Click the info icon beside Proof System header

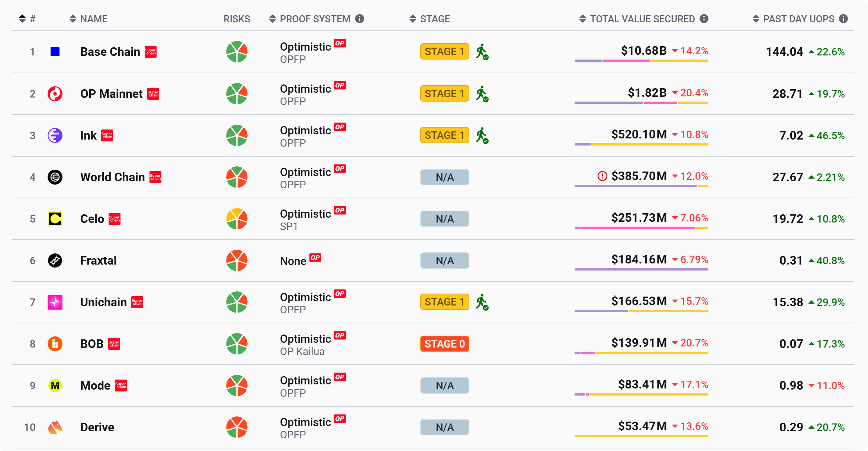pos(360,19)
